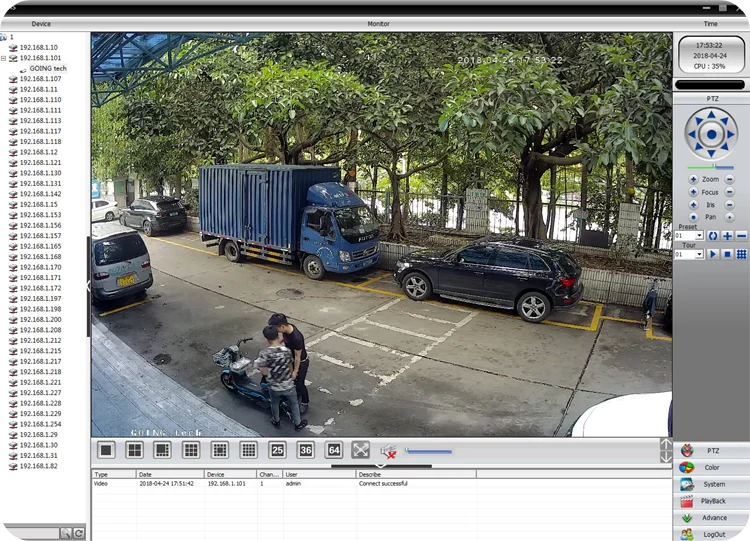Move camera up-right with PTZ diagonal arrow
This screenshot has height=541, width=750.
[724, 121]
